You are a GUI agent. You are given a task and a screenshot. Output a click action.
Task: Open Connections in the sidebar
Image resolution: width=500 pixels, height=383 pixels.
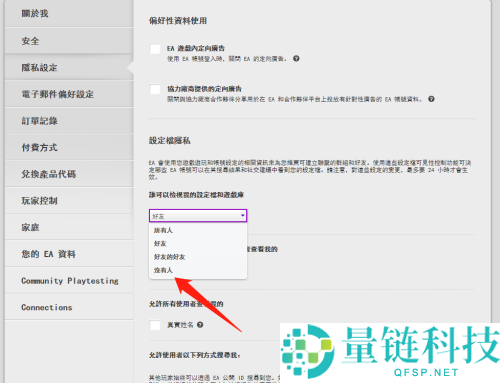click(x=69, y=307)
